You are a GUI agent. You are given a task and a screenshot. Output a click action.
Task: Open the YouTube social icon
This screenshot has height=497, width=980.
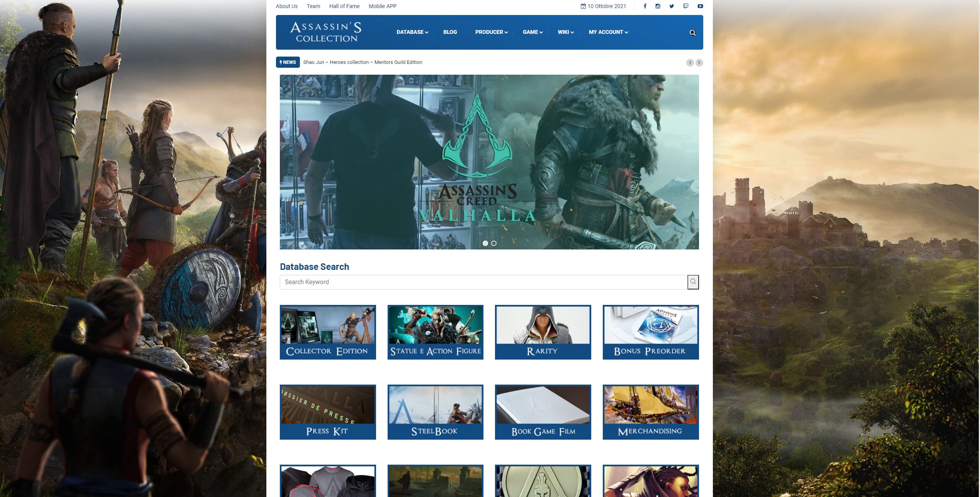[x=700, y=6]
